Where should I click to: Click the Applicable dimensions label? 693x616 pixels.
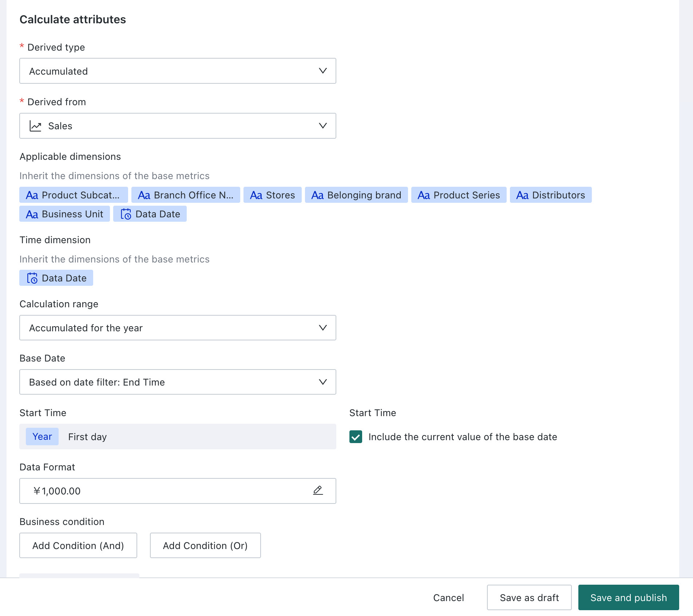(70, 157)
